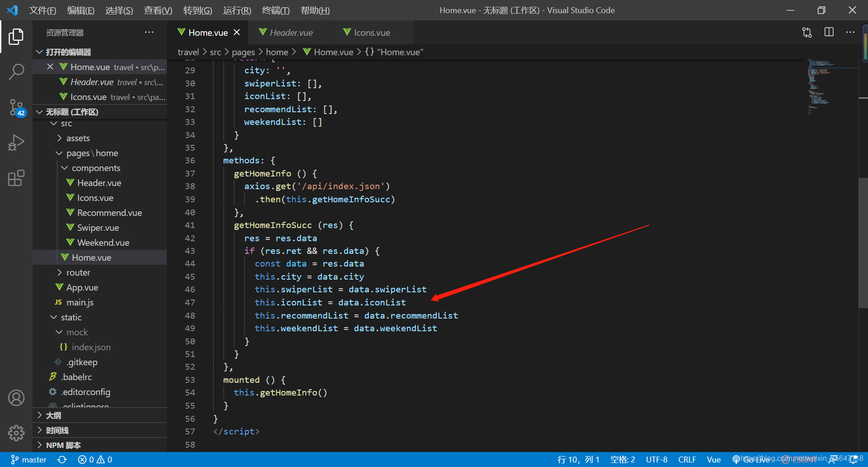868x467 pixels.
Task: Open Explorer panel More Actions ellipsis
Action: (149, 32)
